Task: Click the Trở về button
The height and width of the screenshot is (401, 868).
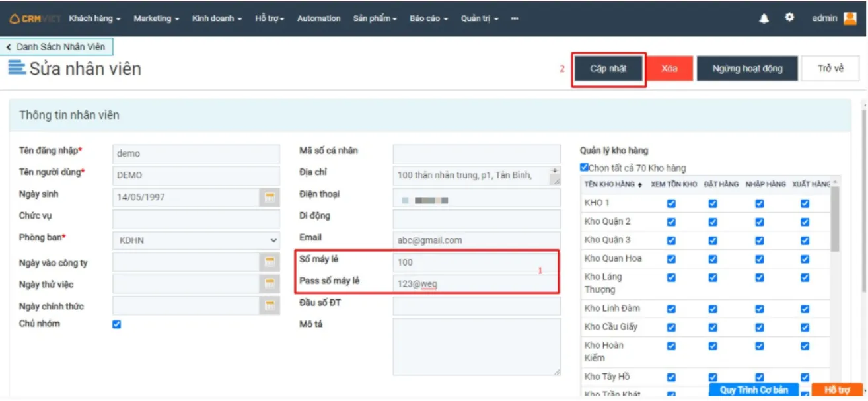Action: pos(830,69)
